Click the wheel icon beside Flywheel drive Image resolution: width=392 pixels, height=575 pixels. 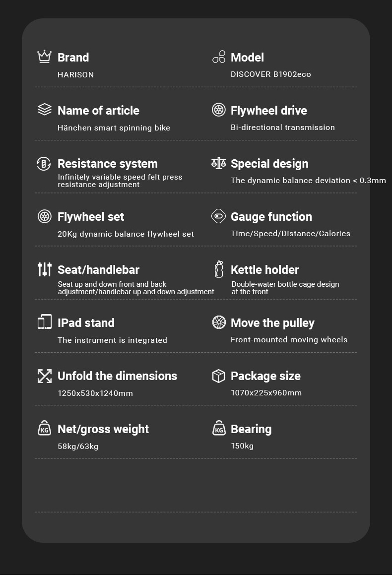tap(219, 110)
